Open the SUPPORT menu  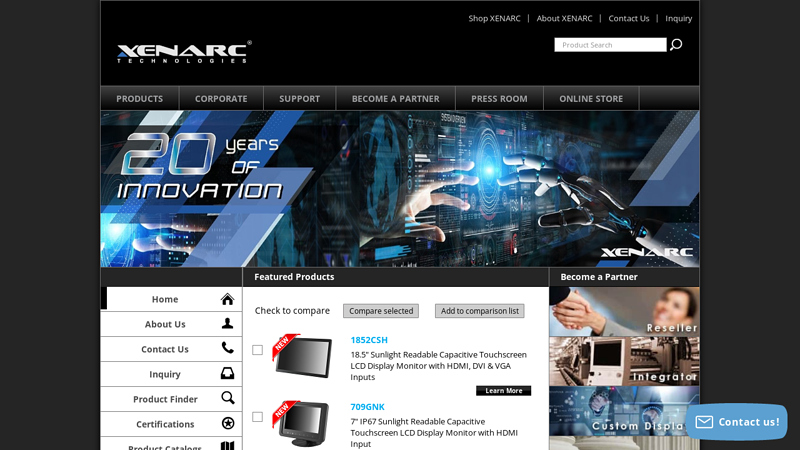click(299, 98)
